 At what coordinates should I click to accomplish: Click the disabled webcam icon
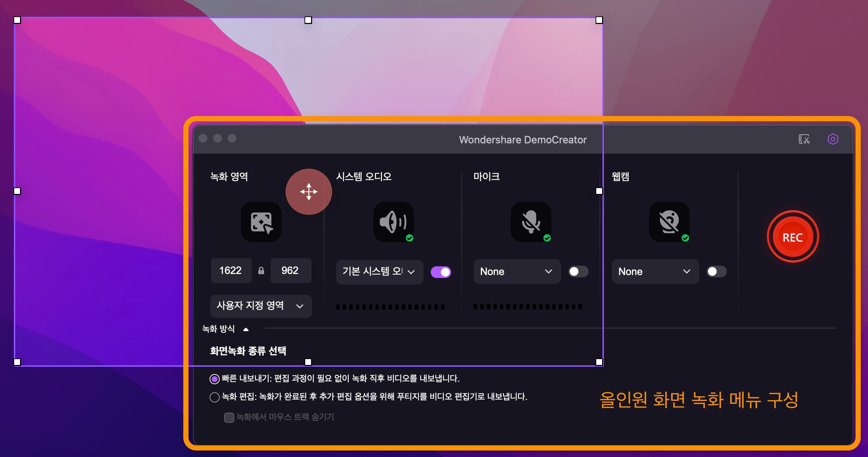point(669,222)
